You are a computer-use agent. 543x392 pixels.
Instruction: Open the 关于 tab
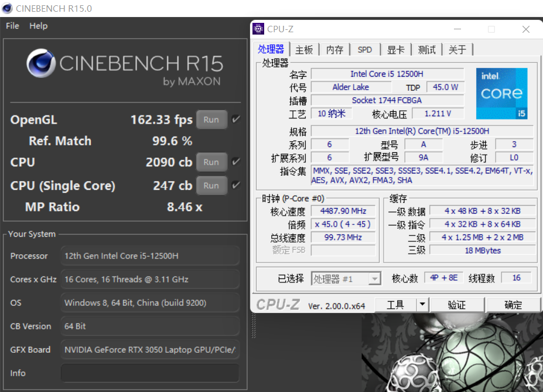[x=457, y=50]
